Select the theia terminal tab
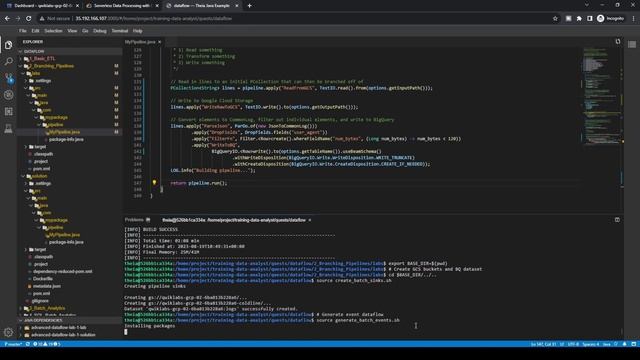The height and width of the screenshot is (360, 640). click(234, 220)
